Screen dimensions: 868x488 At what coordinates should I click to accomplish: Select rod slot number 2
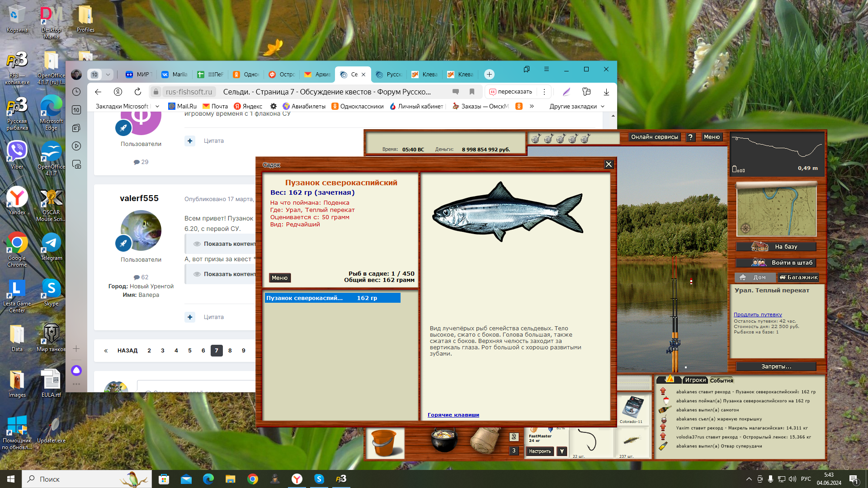(514, 437)
